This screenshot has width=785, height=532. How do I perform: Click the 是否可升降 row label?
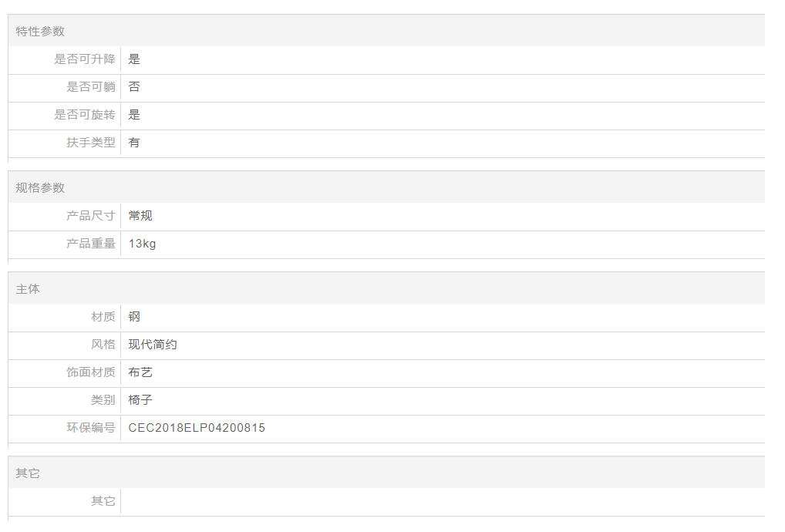click(x=84, y=59)
